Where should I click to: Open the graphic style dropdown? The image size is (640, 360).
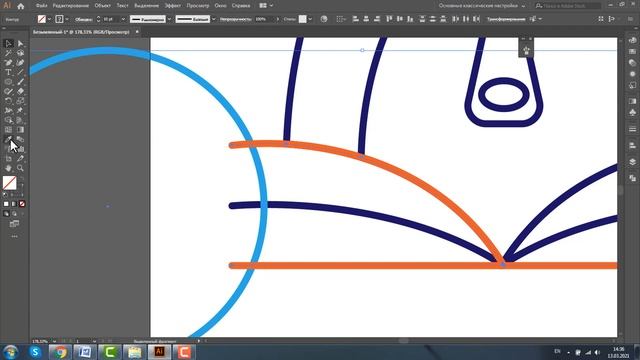point(310,19)
